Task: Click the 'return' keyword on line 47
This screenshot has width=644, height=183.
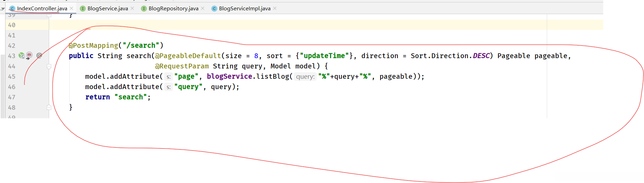Action: [x=98, y=97]
